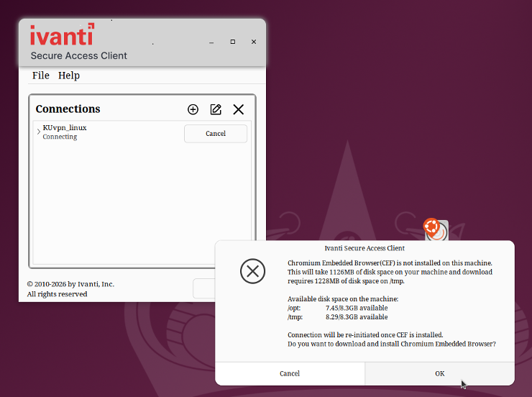Image resolution: width=532 pixels, height=397 pixels.
Task: Click the Connecting status text
Action: (60, 137)
